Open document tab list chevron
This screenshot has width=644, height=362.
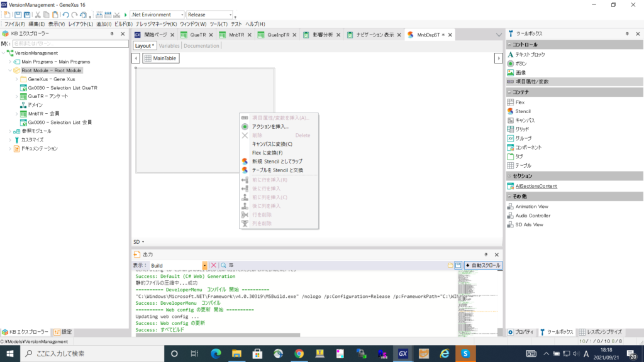(499, 35)
